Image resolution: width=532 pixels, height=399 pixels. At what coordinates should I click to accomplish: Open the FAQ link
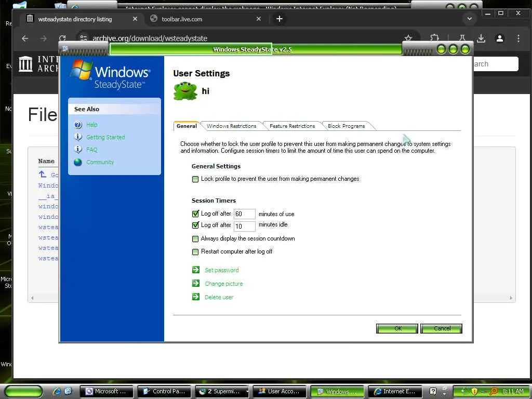[91, 150]
